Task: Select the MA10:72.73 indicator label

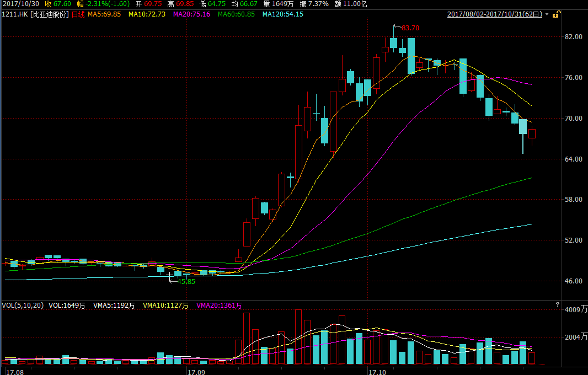Action: 147,14
